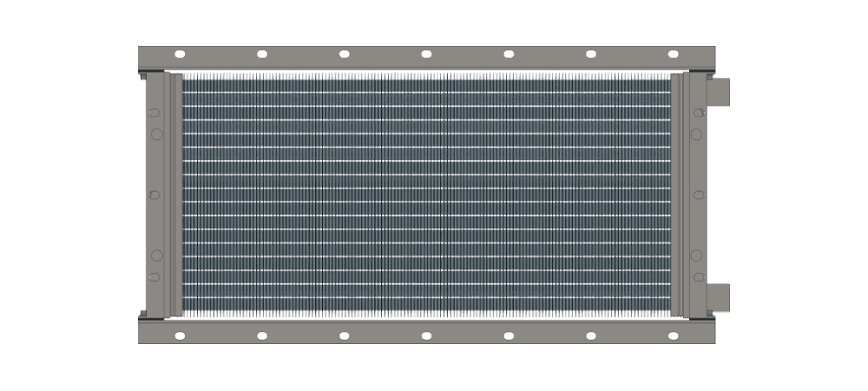Select the bottommost hole on left side plate
Image resolution: width=868 pixels, height=391 pixels.
coord(155,277)
